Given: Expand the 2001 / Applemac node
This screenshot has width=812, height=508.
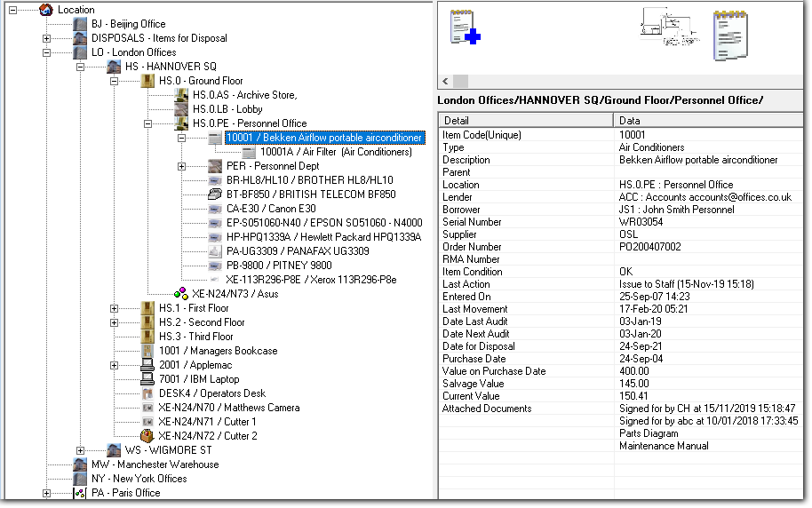Looking at the screenshot, I should coord(114,365).
